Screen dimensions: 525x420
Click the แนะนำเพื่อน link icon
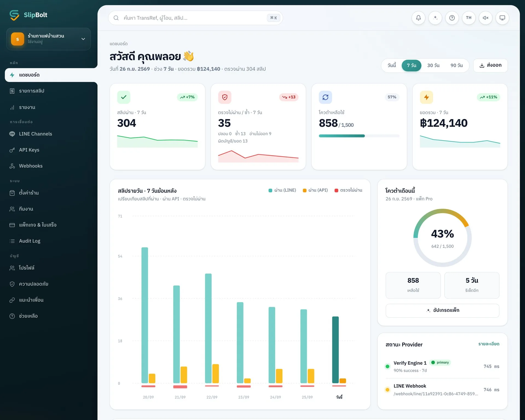click(x=12, y=300)
